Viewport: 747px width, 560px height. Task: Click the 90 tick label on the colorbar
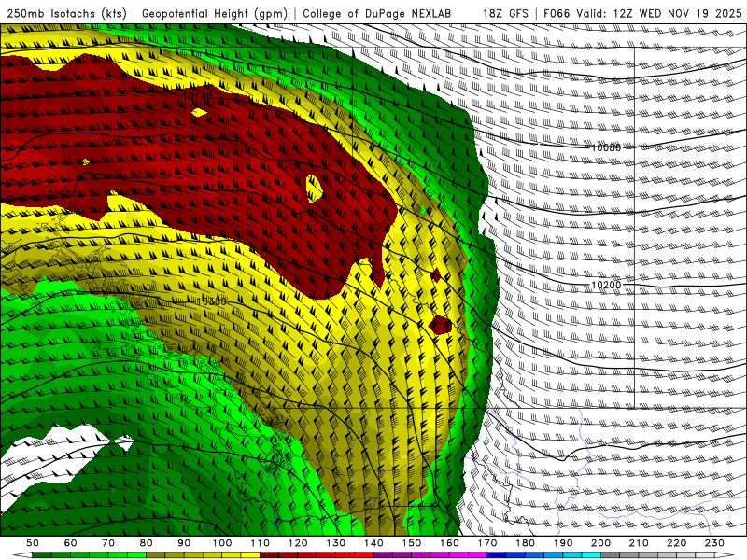click(x=184, y=543)
